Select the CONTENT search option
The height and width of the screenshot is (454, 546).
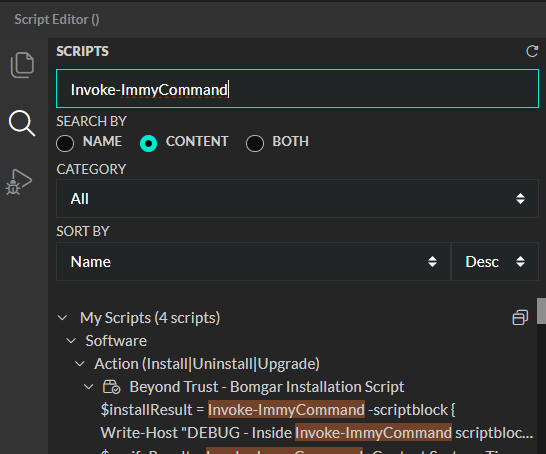point(148,143)
